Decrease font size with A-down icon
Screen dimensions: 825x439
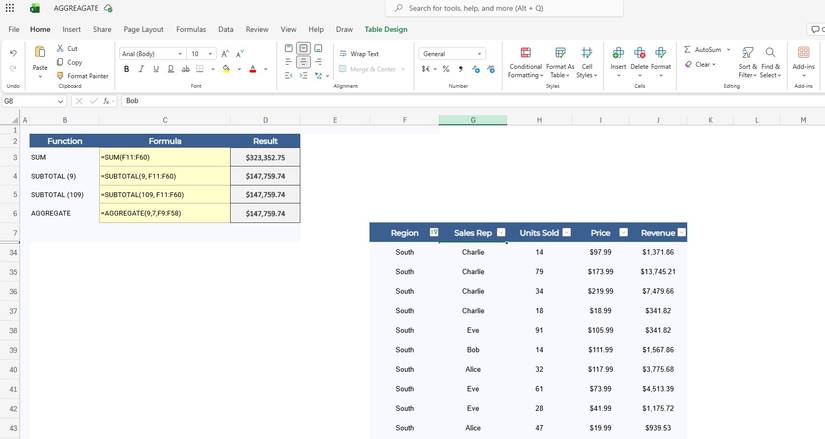click(x=240, y=54)
